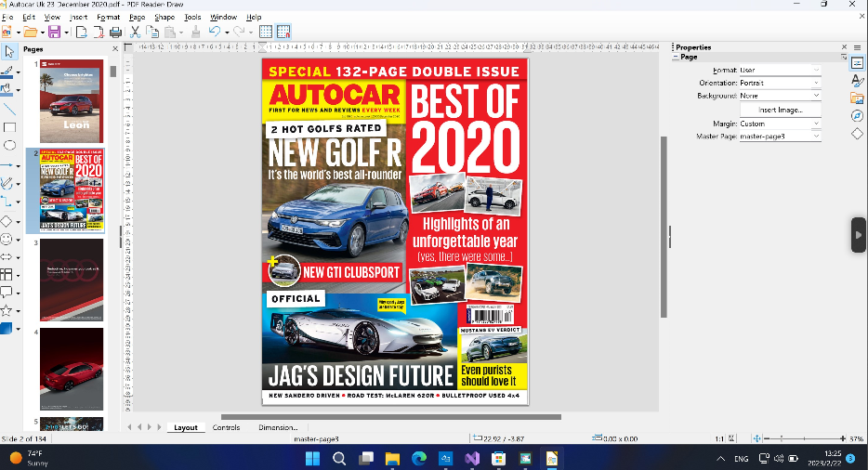Open the Master Page dropdown
Screen dimensions: 868x470
[x=780, y=137]
